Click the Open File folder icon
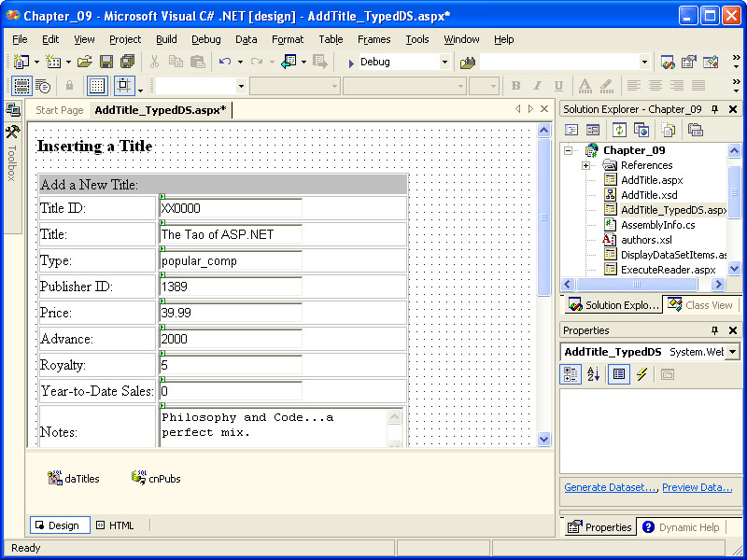This screenshot has height=560, width=747. click(84, 62)
